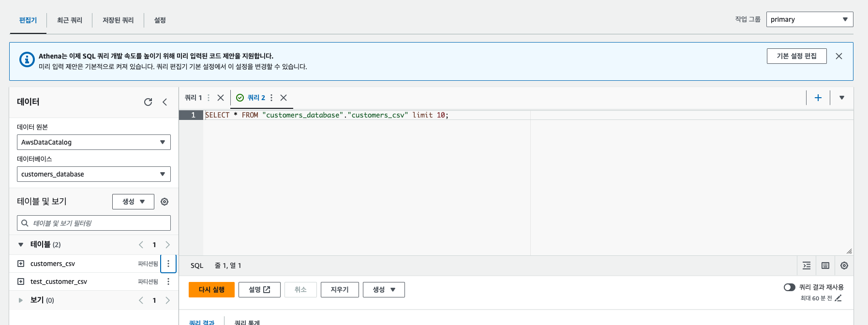Collapse the 테이블 (2) section
The height and width of the screenshot is (325, 868).
click(x=21, y=245)
